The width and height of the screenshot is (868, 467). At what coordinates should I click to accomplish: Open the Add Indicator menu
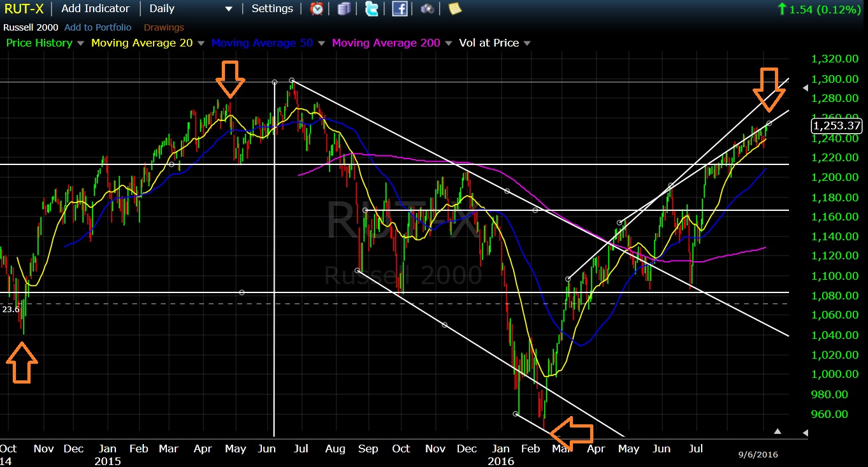click(x=95, y=9)
